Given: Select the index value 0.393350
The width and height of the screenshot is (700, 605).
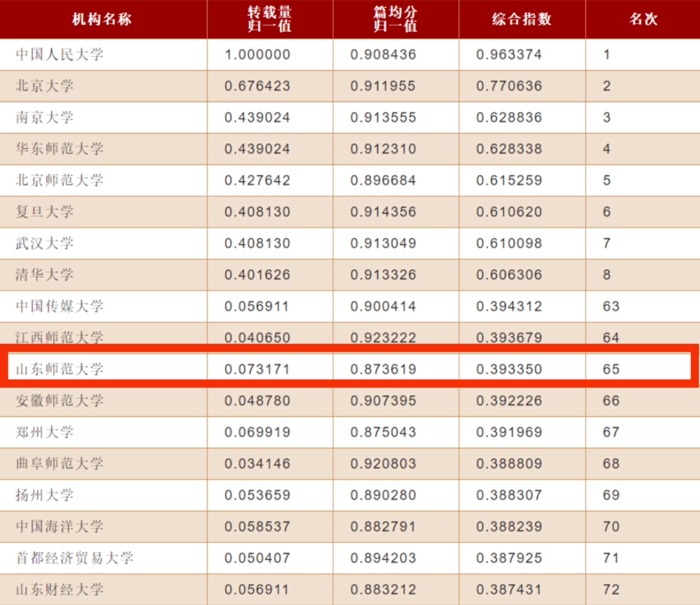Looking at the screenshot, I should pyautogui.click(x=509, y=369).
